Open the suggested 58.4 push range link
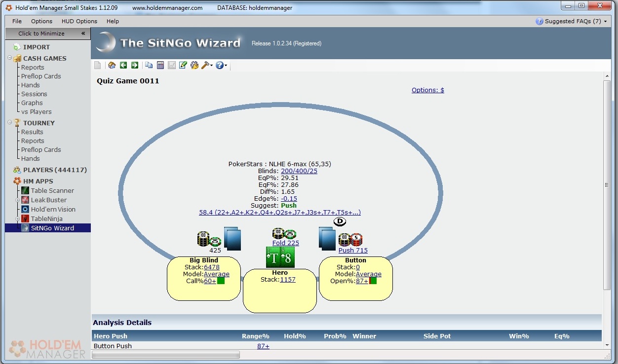The image size is (618, 364). 280,213
